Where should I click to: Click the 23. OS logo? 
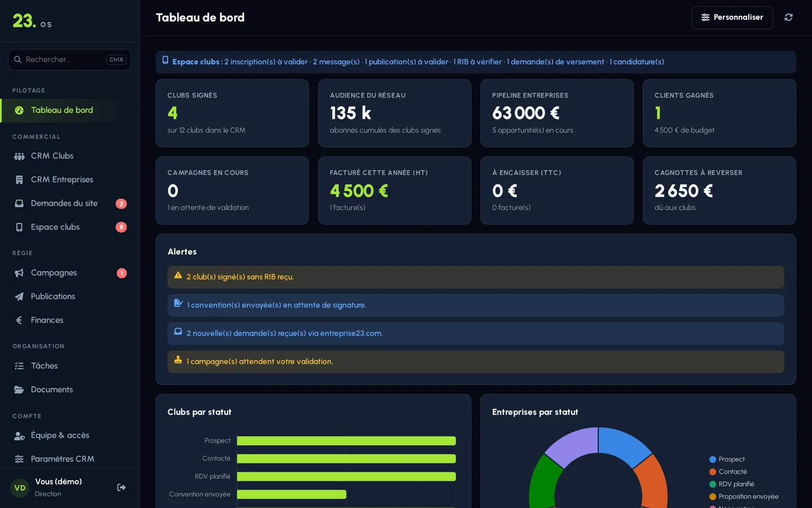click(x=32, y=21)
